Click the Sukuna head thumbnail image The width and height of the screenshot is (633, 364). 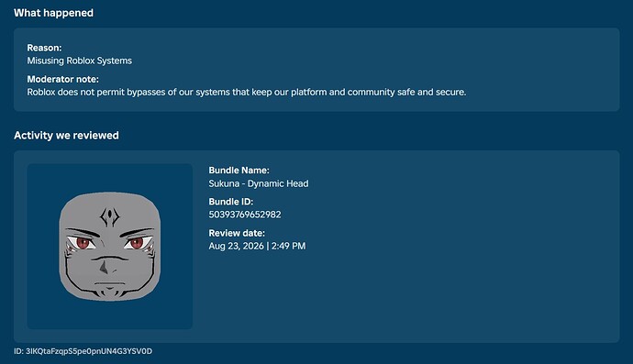coord(110,246)
